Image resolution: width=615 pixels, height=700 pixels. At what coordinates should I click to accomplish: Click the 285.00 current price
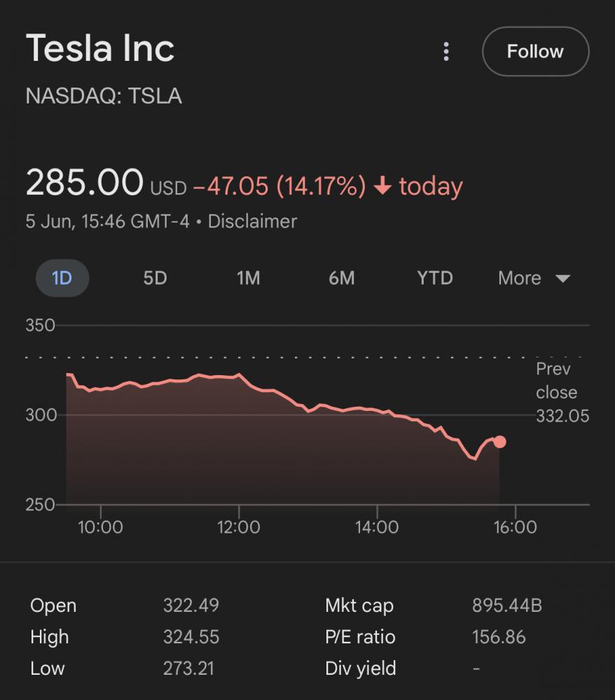click(x=84, y=183)
